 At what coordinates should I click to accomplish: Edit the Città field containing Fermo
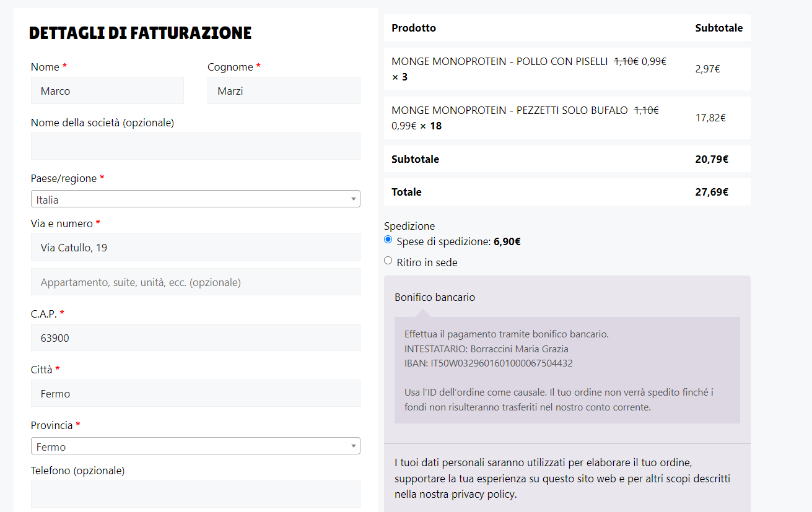click(x=195, y=393)
